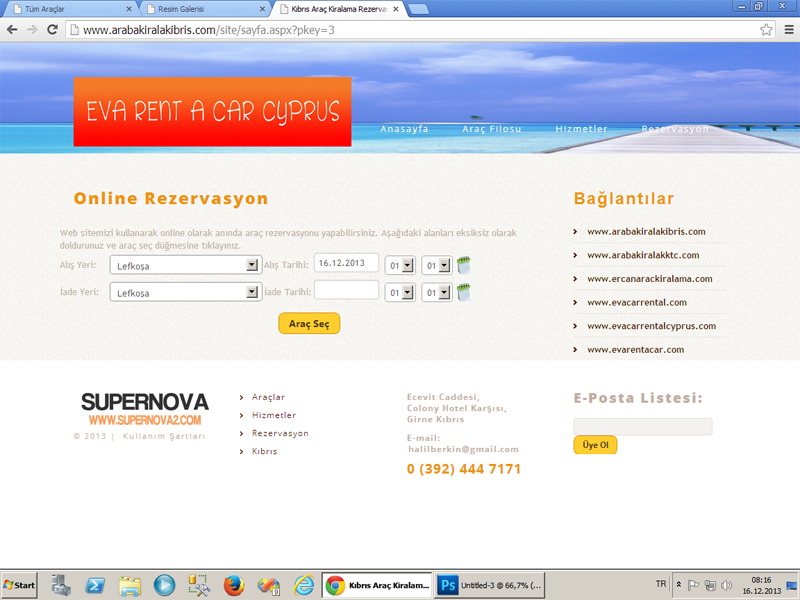Click the Alış Tarihi date field
This screenshot has width=800, height=600.
[346, 263]
